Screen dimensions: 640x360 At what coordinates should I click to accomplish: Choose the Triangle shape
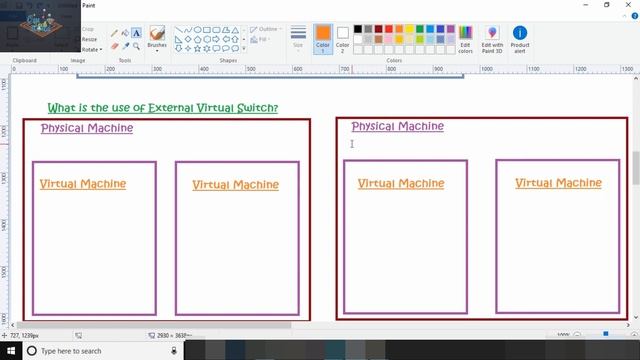[x=235, y=30]
